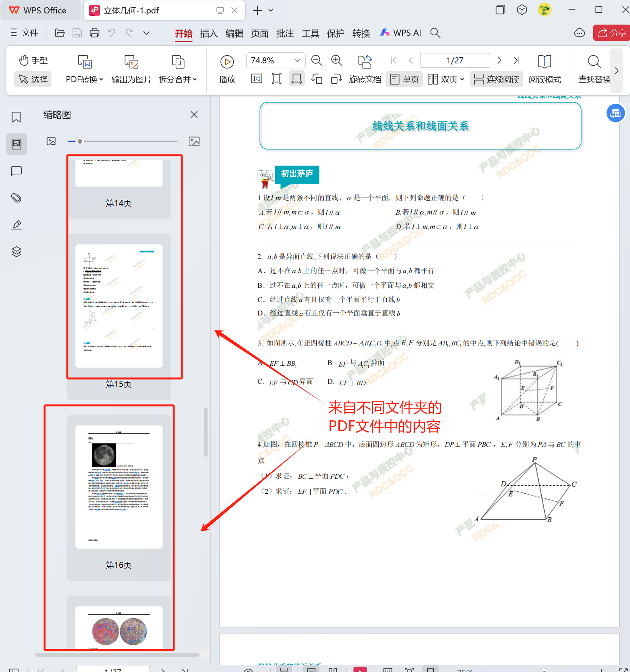Screen dimensions: 630x672
Task: Open the layers panel in sidebar
Action: point(16,252)
